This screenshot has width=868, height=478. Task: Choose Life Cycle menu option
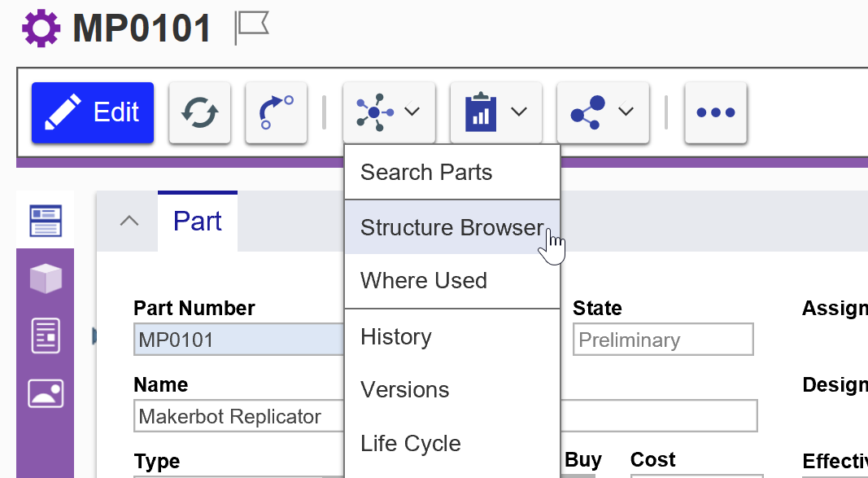411,444
